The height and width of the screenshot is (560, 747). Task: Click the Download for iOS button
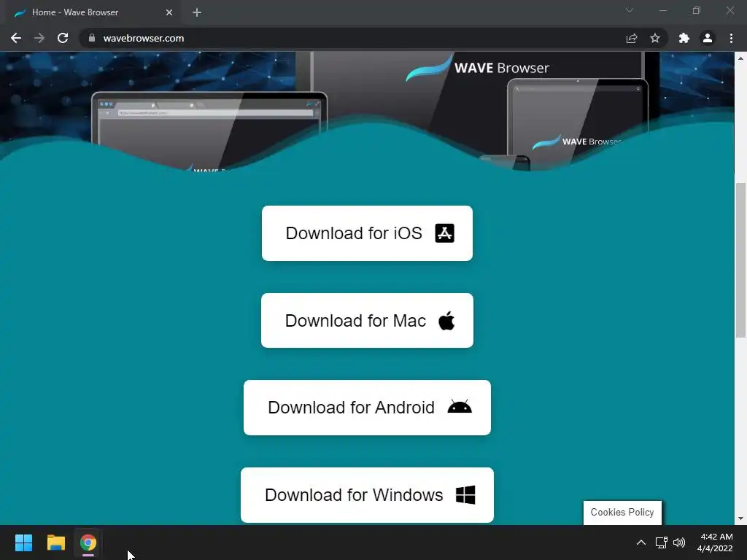coord(367,233)
